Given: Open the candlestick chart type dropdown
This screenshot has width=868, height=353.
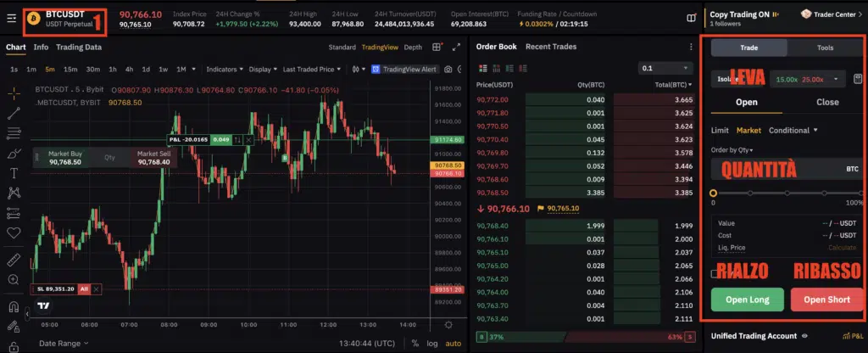Looking at the screenshot, I should (x=359, y=70).
